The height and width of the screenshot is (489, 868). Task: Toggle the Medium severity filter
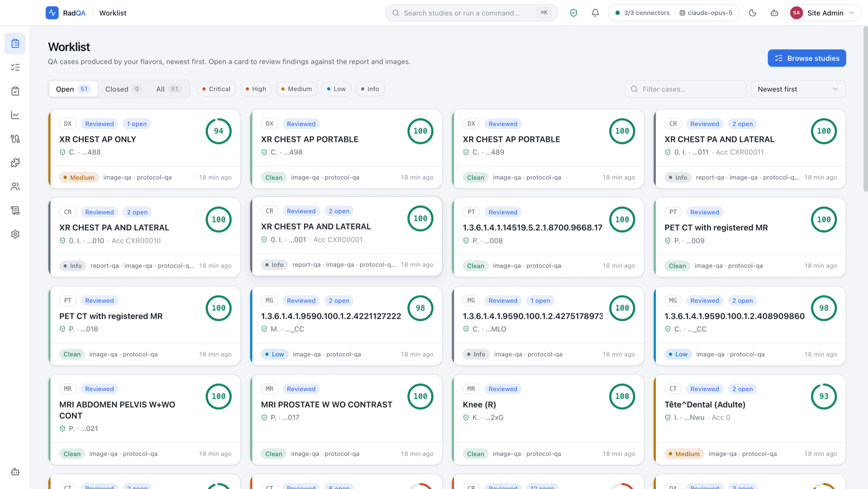click(x=296, y=89)
